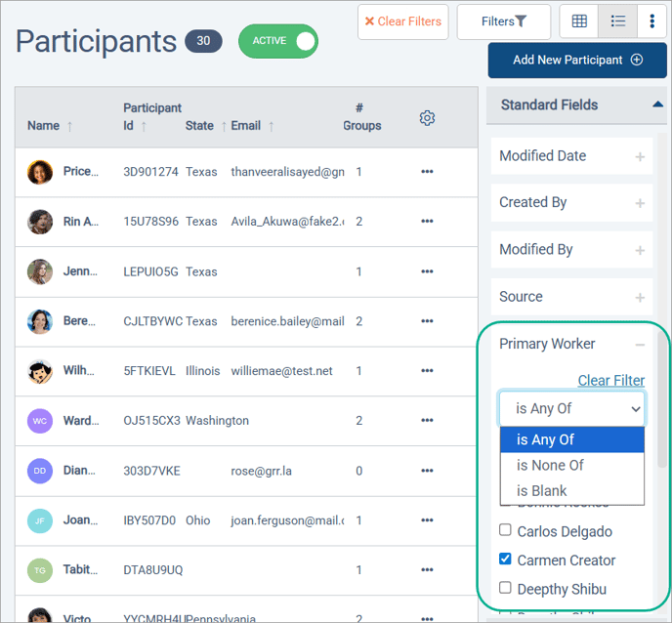
Task: Collapse Primary Worker filter with minus icon
Action: (x=640, y=344)
